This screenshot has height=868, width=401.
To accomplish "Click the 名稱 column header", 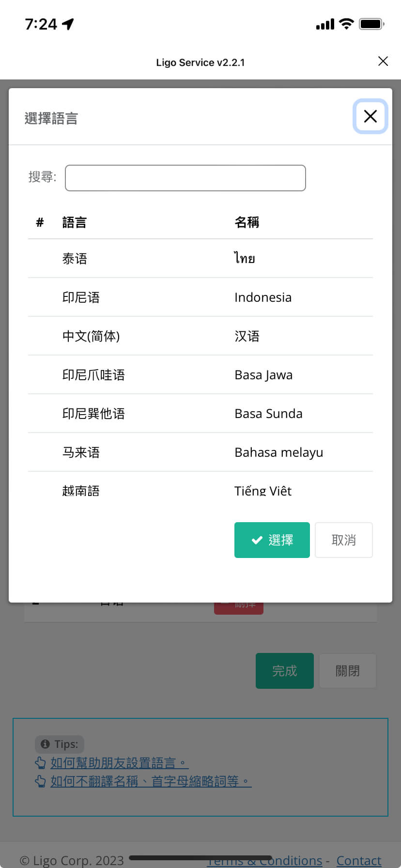I will (247, 222).
